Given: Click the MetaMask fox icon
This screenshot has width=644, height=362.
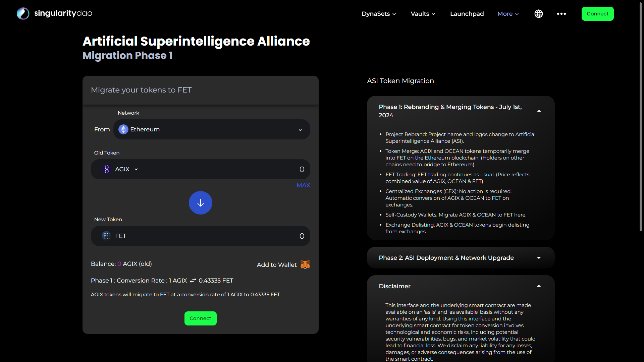Looking at the screenshot, I should tap(305, 264).
